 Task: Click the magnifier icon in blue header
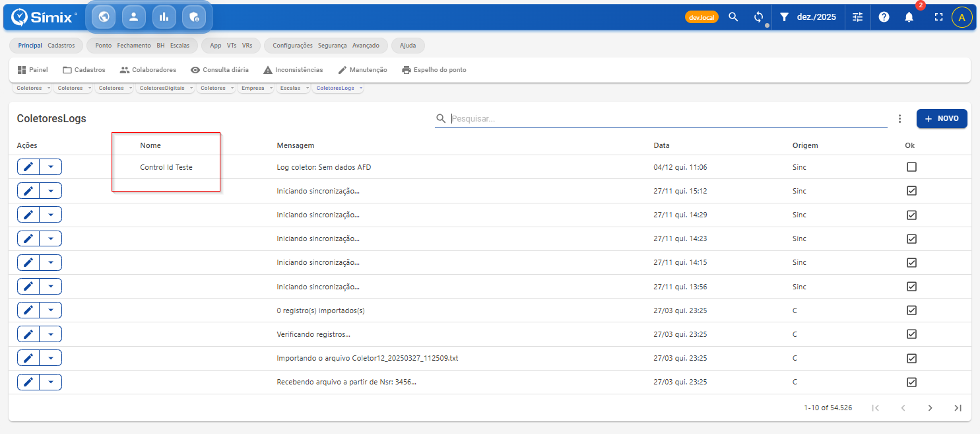pos(733,17)
